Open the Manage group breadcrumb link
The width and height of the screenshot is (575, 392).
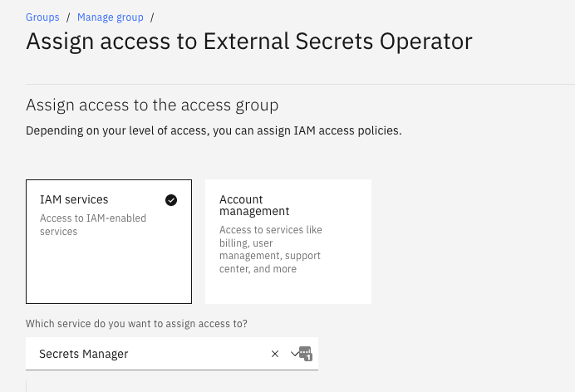(110, 17)
